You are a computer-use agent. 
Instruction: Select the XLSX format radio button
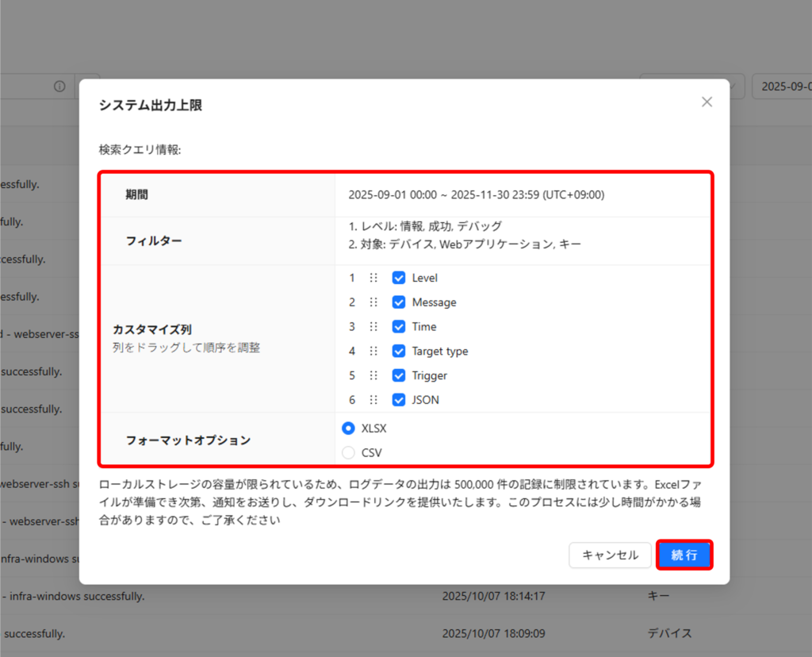[348, 428]
